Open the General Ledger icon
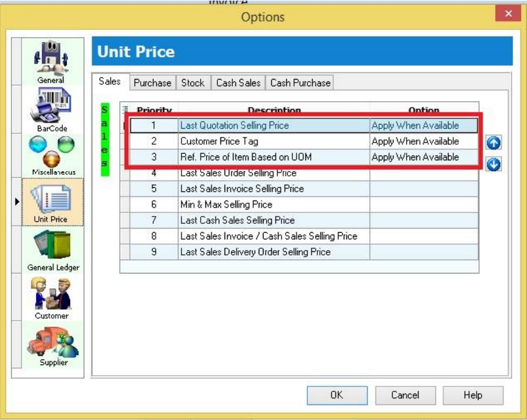 (52, 248)
